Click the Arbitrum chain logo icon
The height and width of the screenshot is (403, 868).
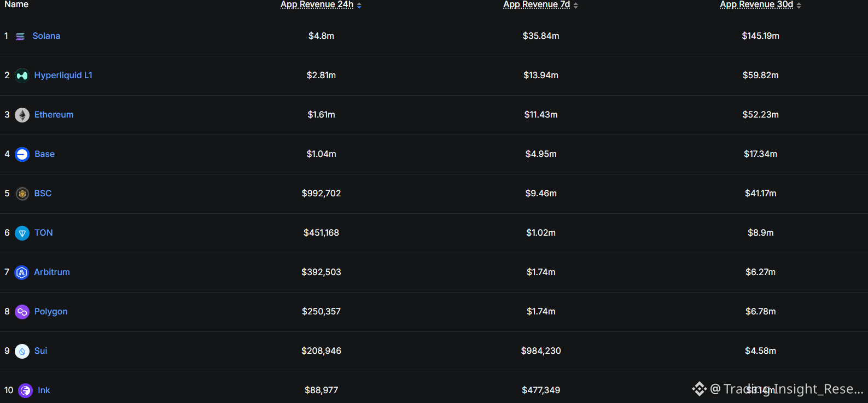click(22, 272)
